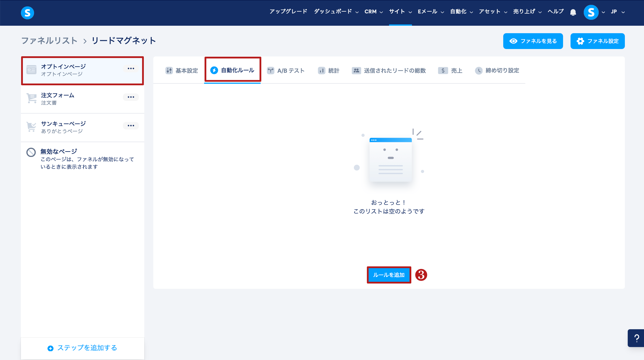644x360 pixels.
Task: Switch to the A/B テスト tab
Action: click(286, 71)
